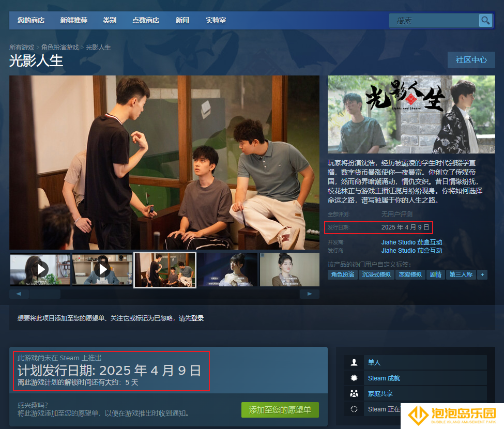504x429 pixels.
Task: Select the highlighted three-men screenshot thumbnail
Action: 165,270
